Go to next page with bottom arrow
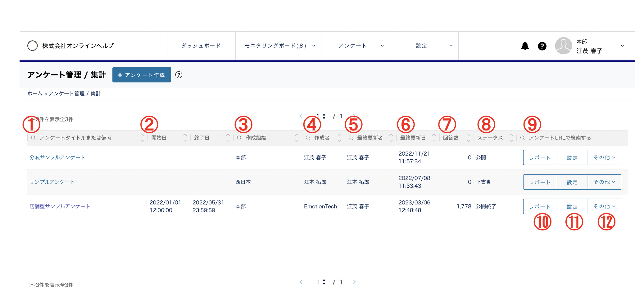The height and width of the screenshot is (305, 644). coord(354,282)
